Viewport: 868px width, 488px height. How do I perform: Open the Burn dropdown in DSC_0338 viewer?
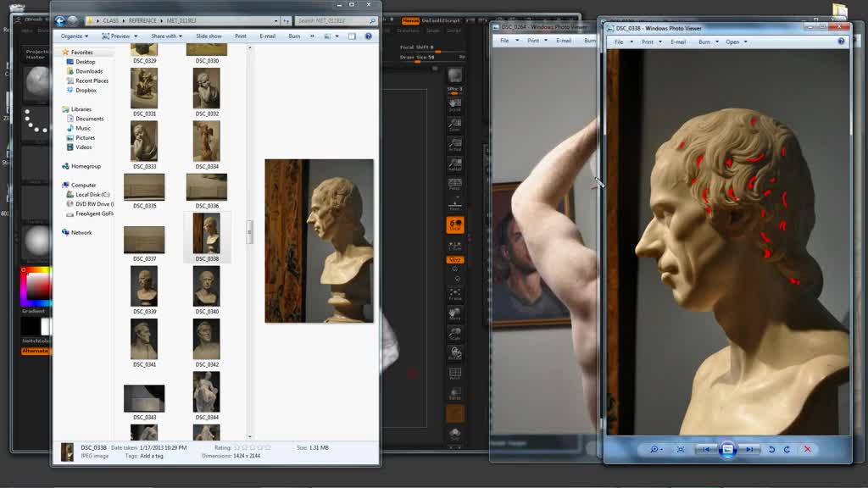[x=709, y=42]
